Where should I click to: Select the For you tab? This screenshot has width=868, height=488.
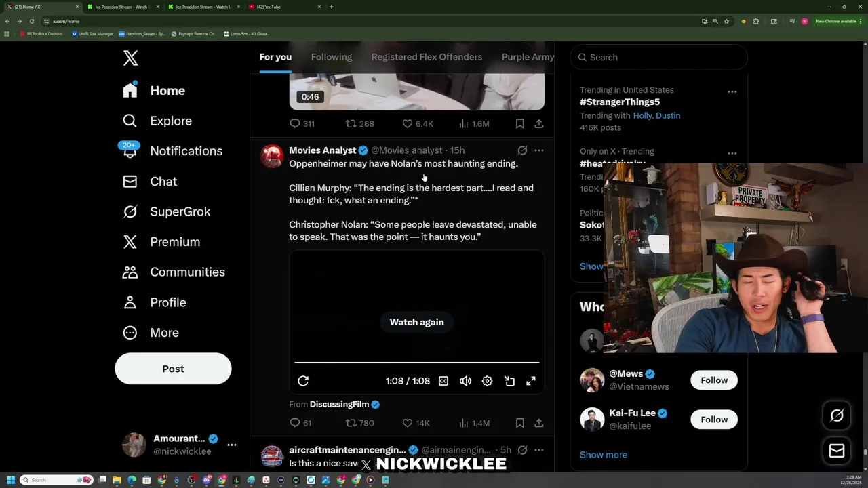[x=275, y=57]
